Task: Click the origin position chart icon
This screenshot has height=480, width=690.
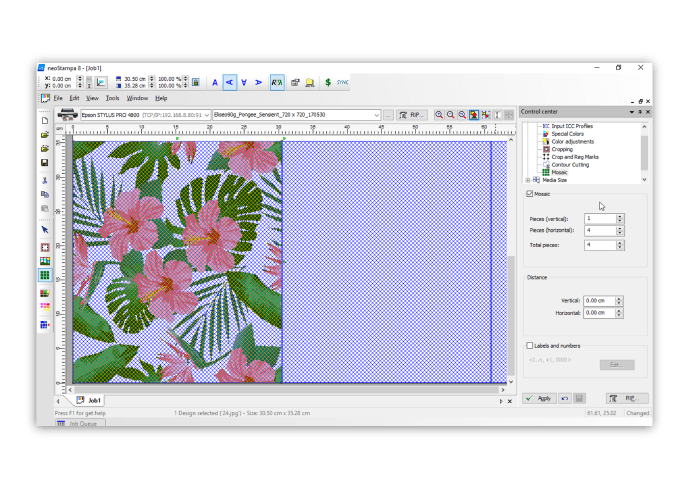Action: tap(101, 82)
